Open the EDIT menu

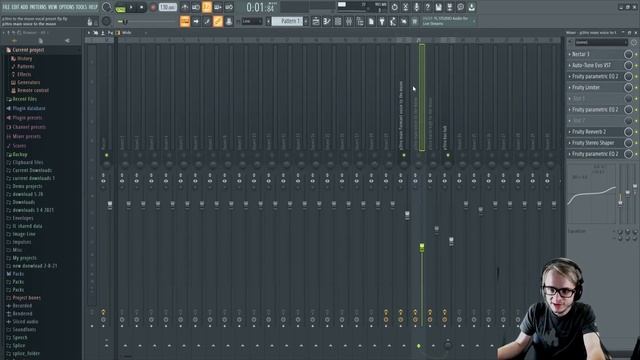15,7
